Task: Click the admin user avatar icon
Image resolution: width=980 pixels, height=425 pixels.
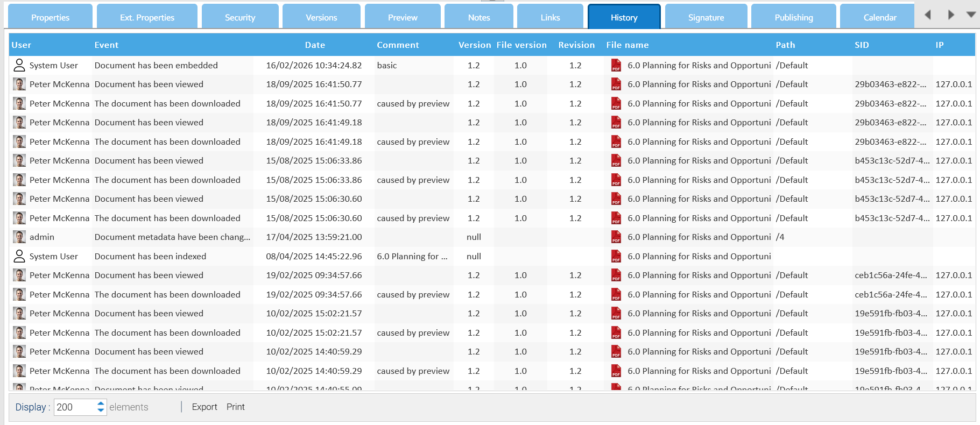Action: click(x=19, y=237)
